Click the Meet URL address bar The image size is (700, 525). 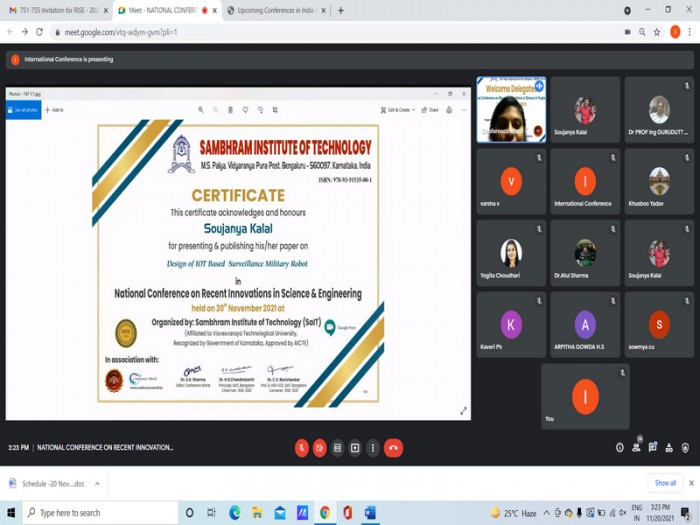pyautogui.click(x=300, y=32)
